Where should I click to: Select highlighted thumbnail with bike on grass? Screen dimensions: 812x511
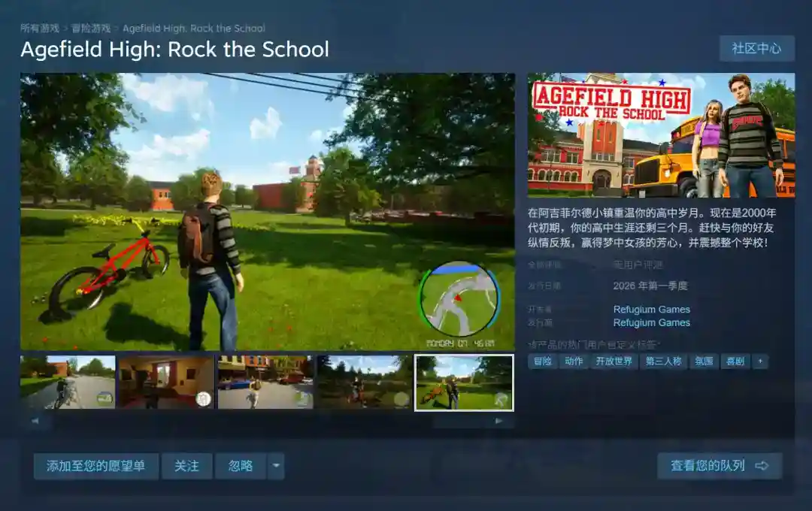point(464,382)
